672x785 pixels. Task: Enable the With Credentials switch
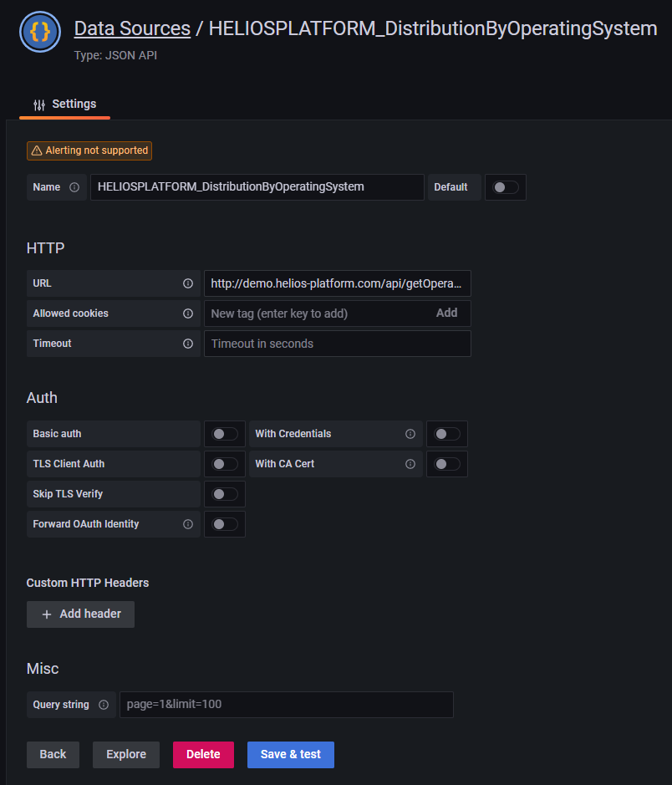447,434
